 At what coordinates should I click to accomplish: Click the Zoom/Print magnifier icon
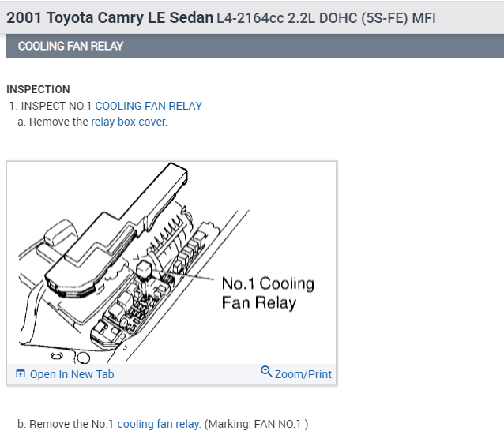tap(266, 372)
